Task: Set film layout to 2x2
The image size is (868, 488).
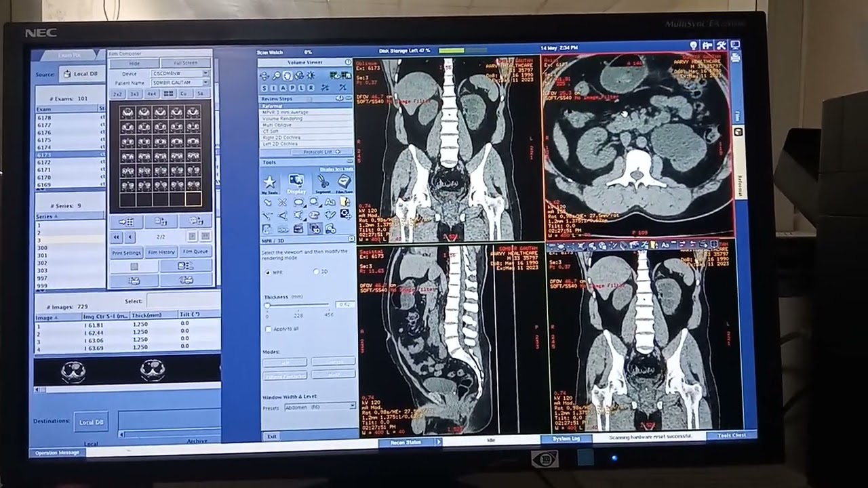Action: coord(117,94)
